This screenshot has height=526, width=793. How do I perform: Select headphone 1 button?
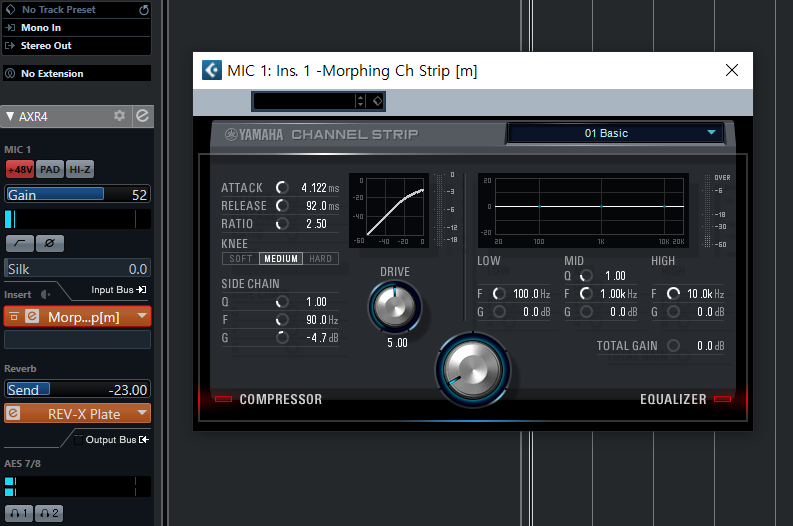coord(19,513)
